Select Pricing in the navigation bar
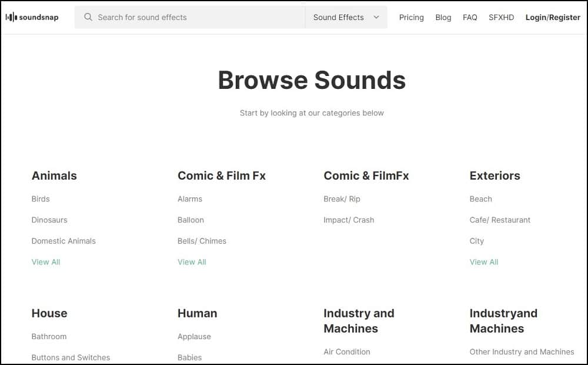 pos(411,18)
